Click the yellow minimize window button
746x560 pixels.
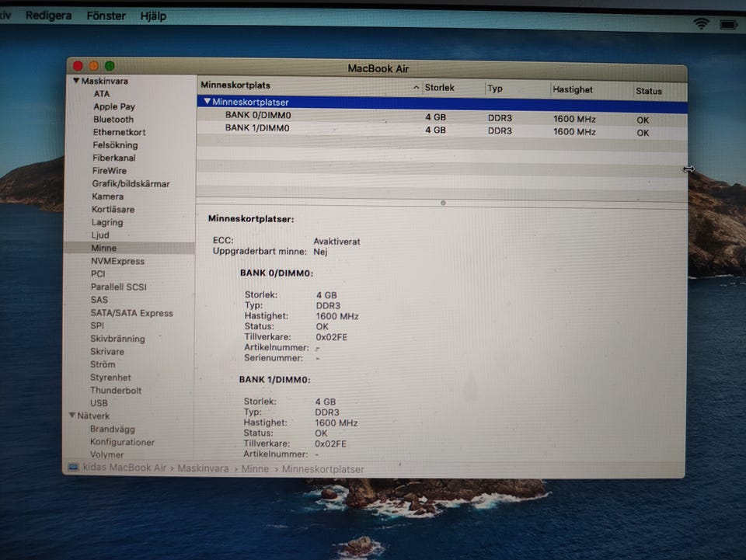tap(93, 67)
